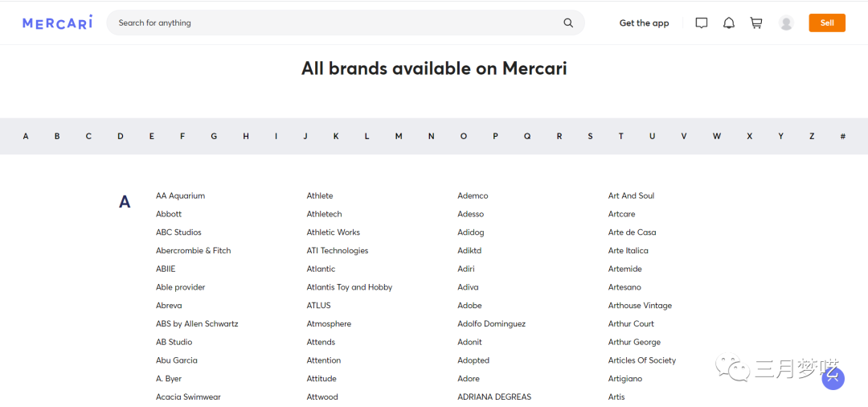868x407 pixels.
Task: Click the Sell button
Action: [827, 23]
